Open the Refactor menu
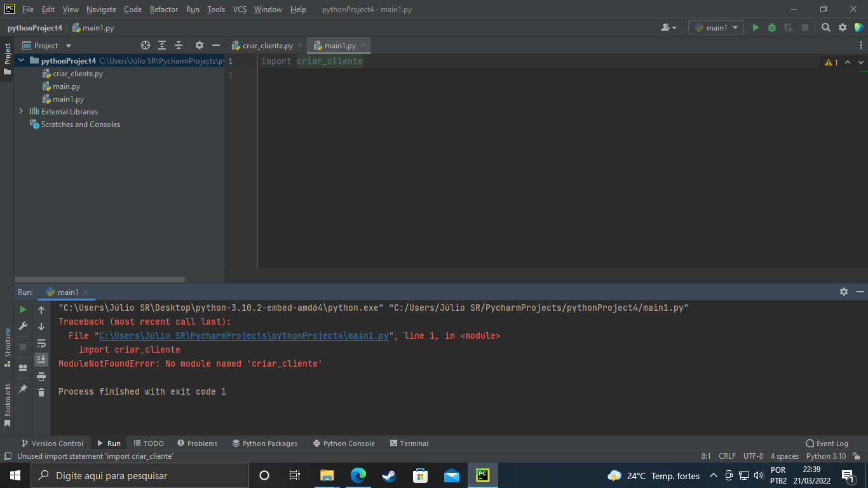 164,10
